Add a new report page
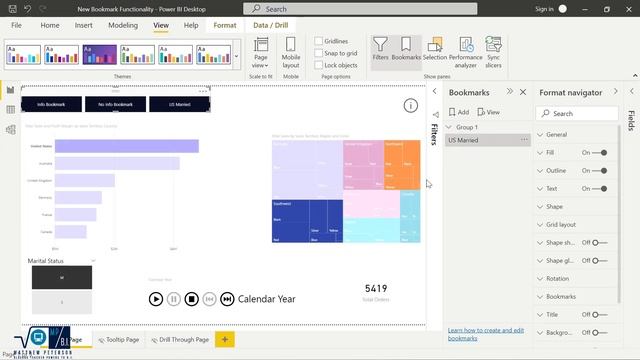The height and width of the screenshot is (360, 640). click(225, 339)
